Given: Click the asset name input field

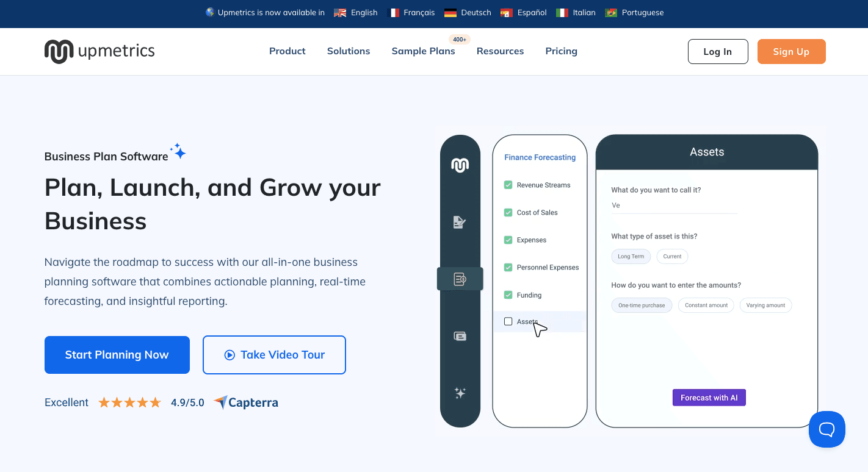Looking at the screenshot, I should 674,206.
